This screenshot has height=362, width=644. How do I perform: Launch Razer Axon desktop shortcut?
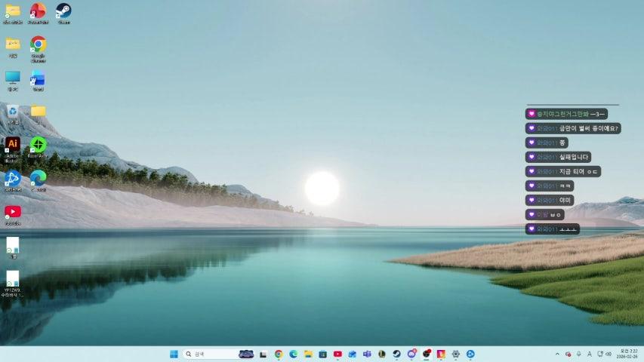[x=38, y=144]
